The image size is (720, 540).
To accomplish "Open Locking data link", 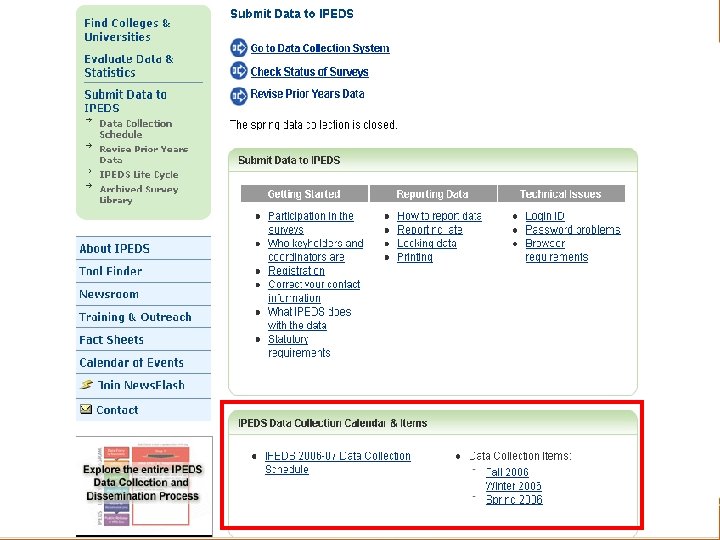I will [427, 243].
